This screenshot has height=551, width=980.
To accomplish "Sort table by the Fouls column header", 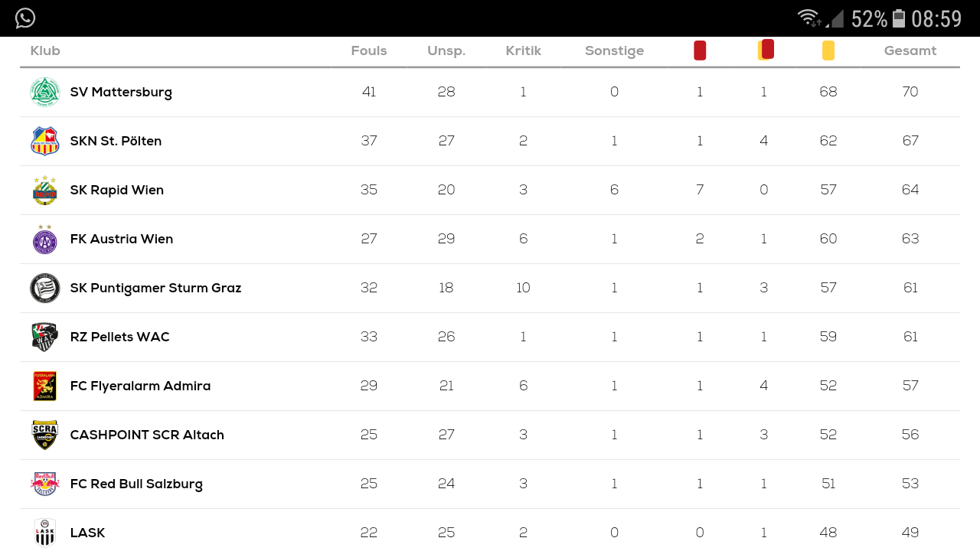I will tap(369, 51).
